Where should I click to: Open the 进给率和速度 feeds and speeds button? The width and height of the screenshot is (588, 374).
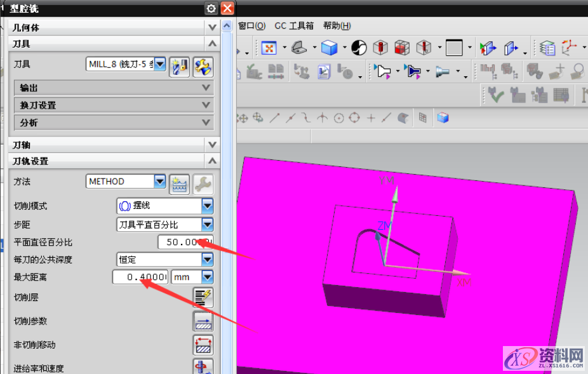pos(203,367)
